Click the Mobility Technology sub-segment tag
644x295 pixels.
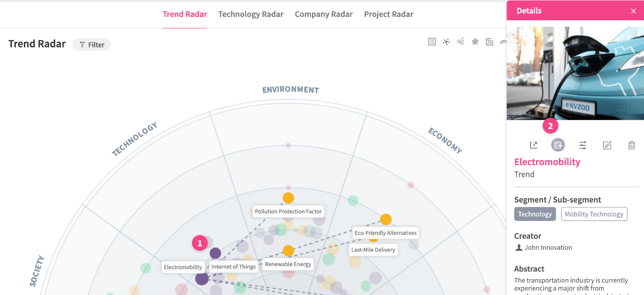(x=594, y=214)
